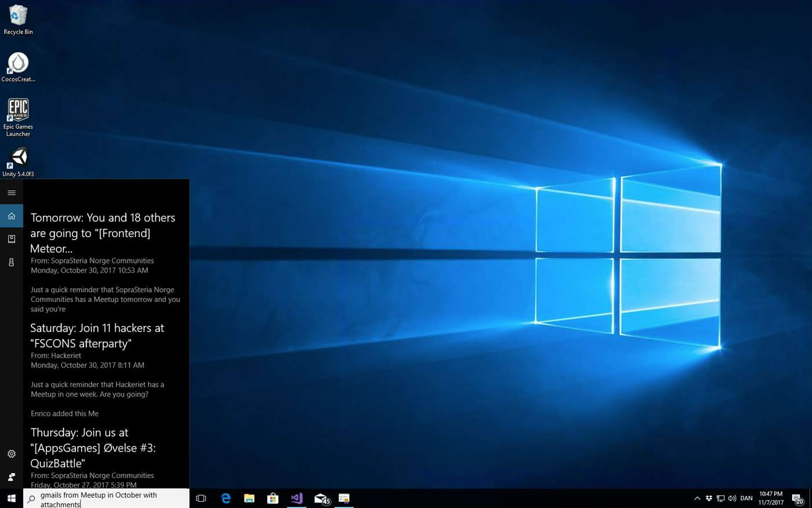
Task: Click the volume speaker tray icon
Action: 732,499
